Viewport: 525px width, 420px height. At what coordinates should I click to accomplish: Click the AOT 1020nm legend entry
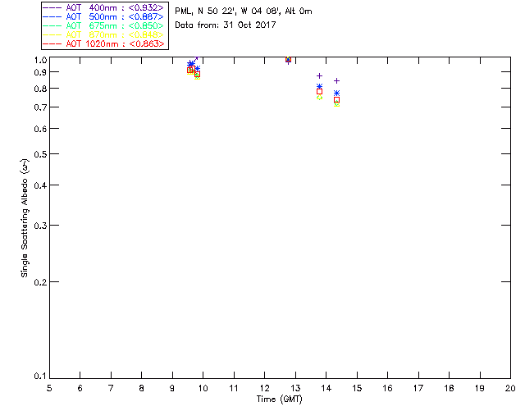point(103,43)
